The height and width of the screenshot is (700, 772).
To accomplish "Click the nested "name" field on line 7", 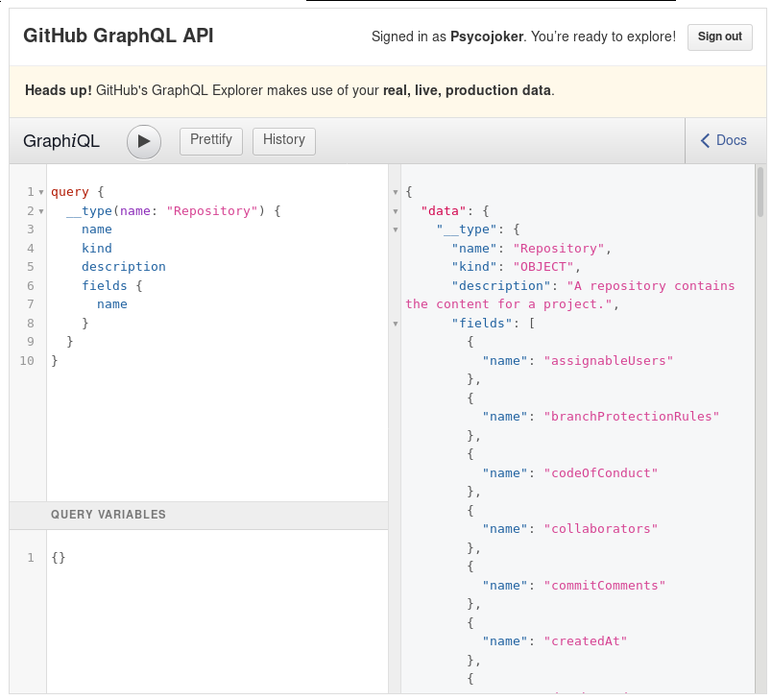I will tap(111, 304).
